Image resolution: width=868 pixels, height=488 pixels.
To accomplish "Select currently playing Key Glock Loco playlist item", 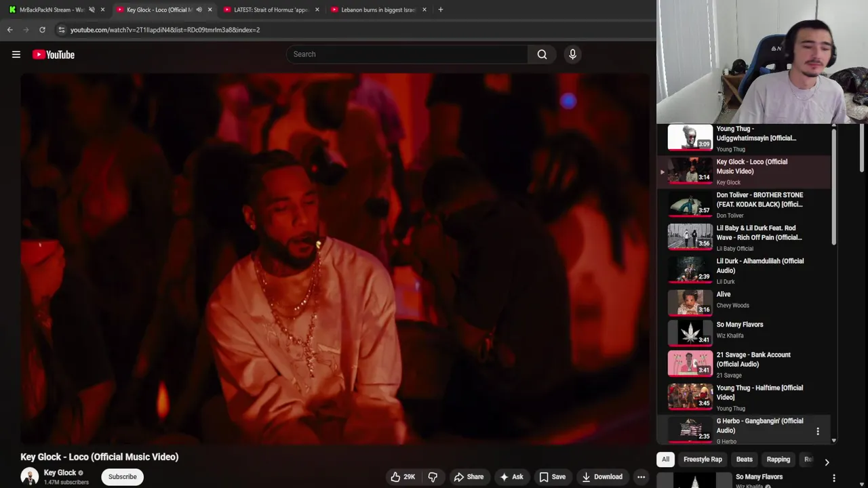I will [743, 171].
